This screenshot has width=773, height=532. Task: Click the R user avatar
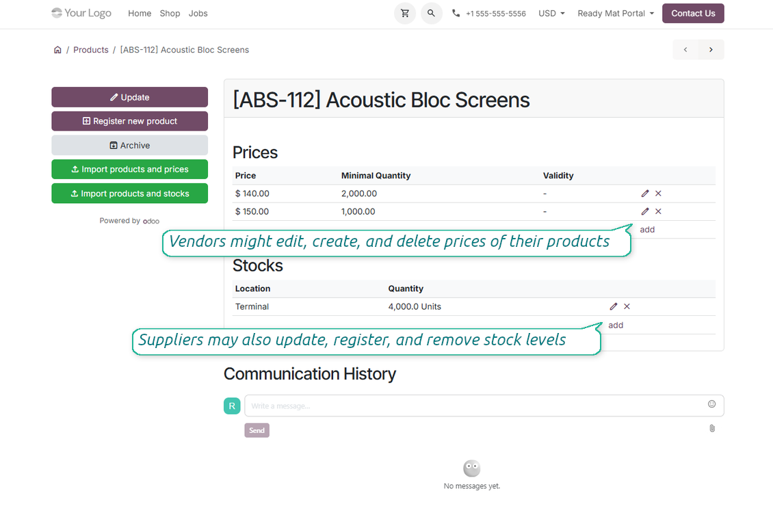click(x=232, y=406)
